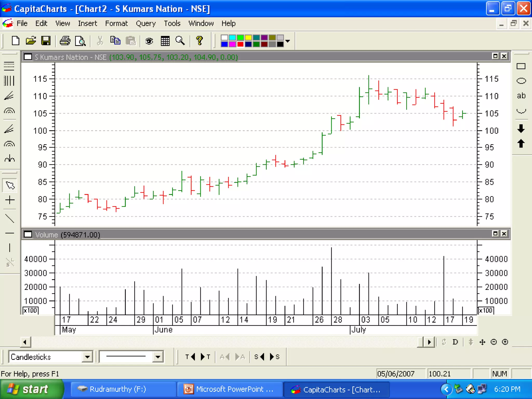Select the trend line drawing tool

click(x=10, y=218)
